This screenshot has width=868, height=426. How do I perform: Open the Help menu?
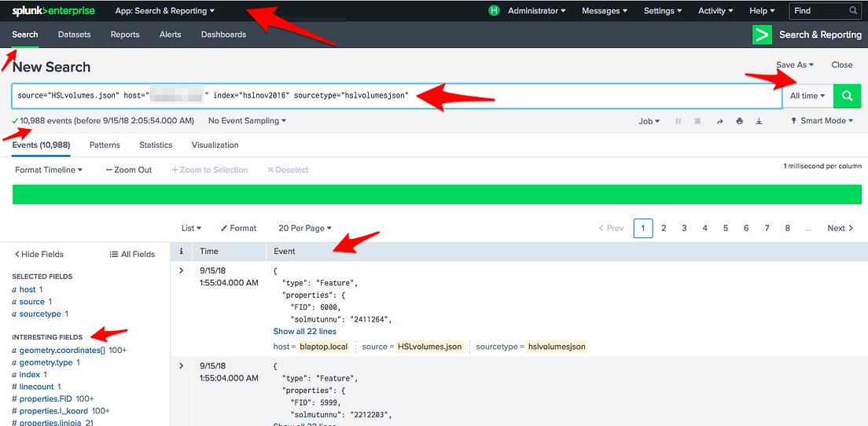(762, 10)
